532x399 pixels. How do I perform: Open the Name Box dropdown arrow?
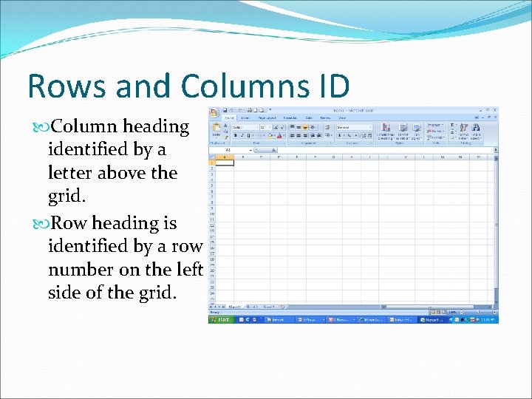coord(250,150)
